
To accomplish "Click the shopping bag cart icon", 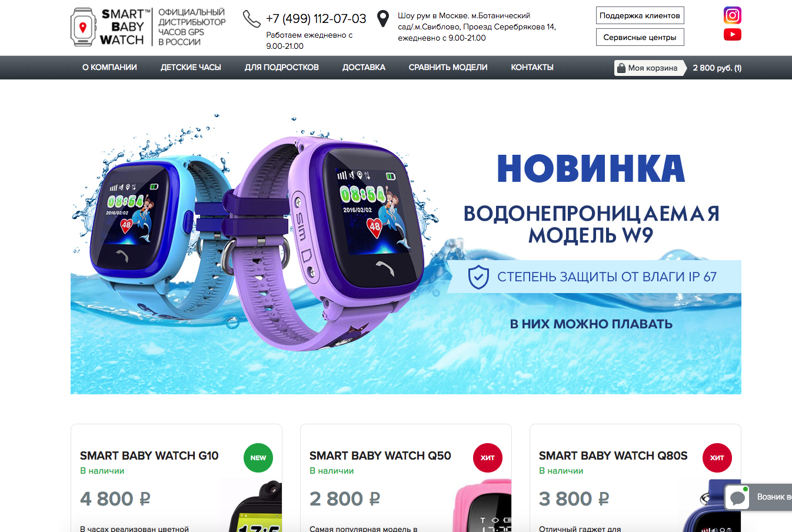I will (621, 68).
